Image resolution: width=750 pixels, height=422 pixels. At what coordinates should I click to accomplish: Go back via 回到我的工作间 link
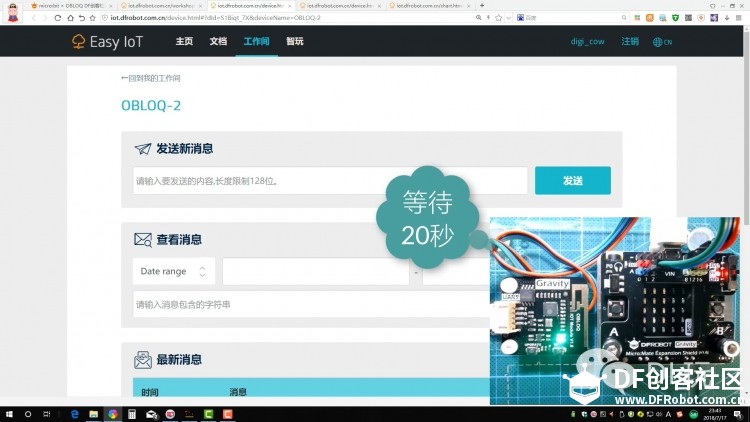point(151,78)
